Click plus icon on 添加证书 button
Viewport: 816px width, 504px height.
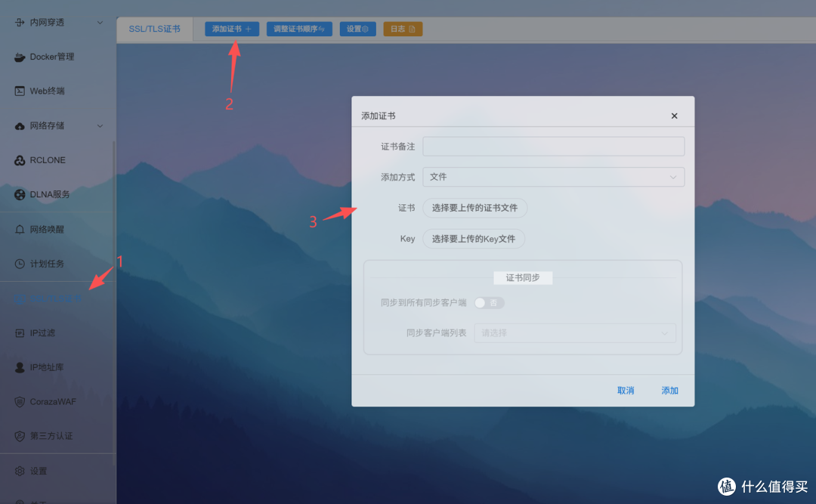click(x=249, y=29)
